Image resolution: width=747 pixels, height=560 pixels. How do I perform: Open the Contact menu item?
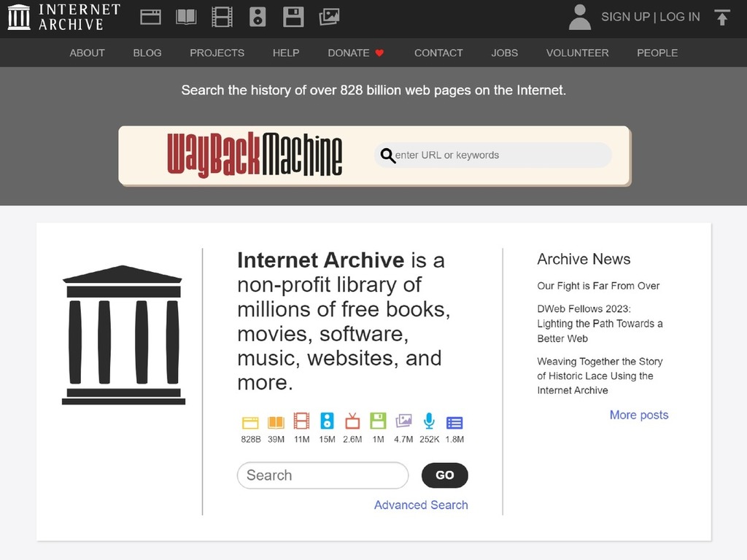[438, 52]
